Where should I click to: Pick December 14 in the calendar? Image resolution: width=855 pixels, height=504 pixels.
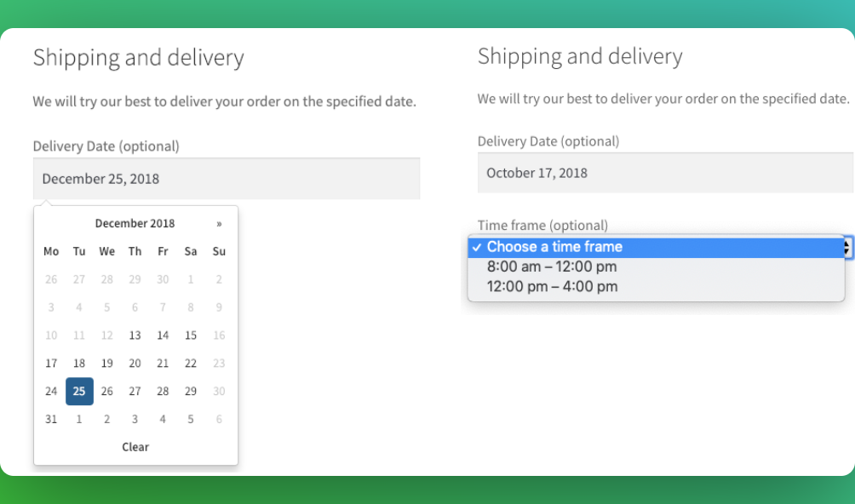163,335
